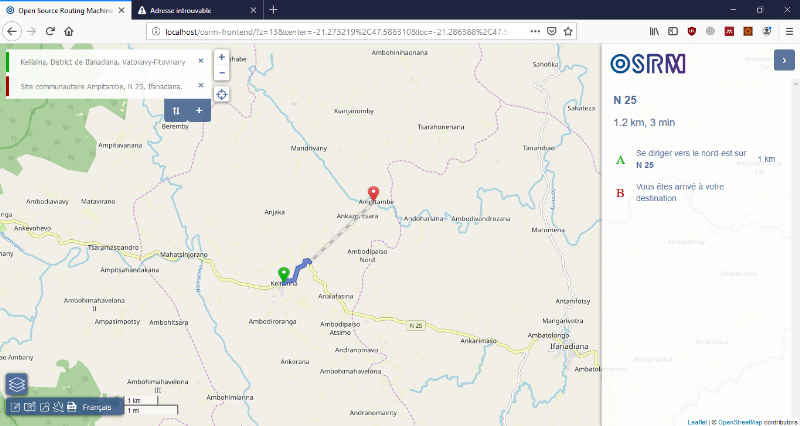Collapse the OSRM directions panel
Image resolution: width=800 pixels, height=426 pixels.
tap(785, 61)
